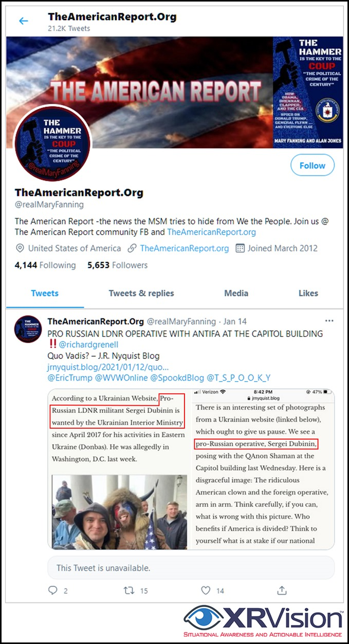Image resolution: width=349 pixels, height=644 pixels.
Task: Click the jrnyquist.blog article link
Action: click(108, 367)
